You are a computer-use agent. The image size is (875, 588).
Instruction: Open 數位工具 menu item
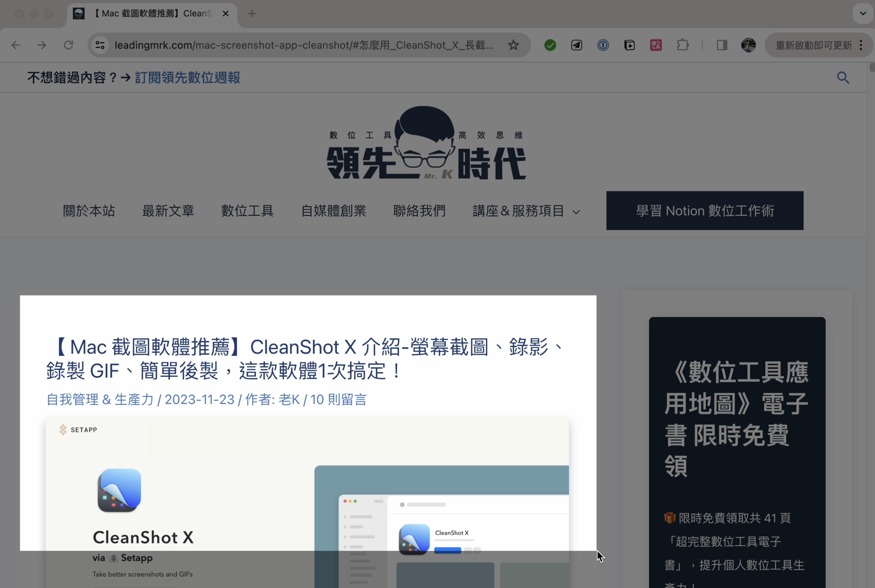tap(247, 211)
